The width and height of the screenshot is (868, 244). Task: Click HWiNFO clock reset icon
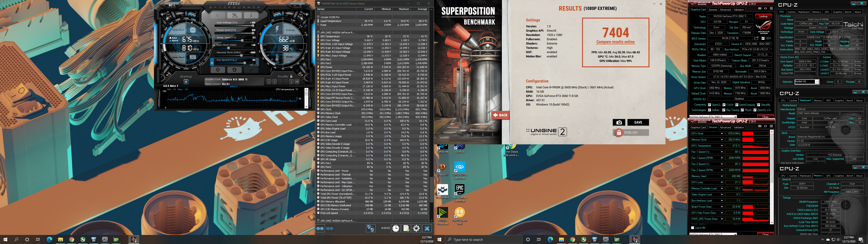tap(396, 228)
